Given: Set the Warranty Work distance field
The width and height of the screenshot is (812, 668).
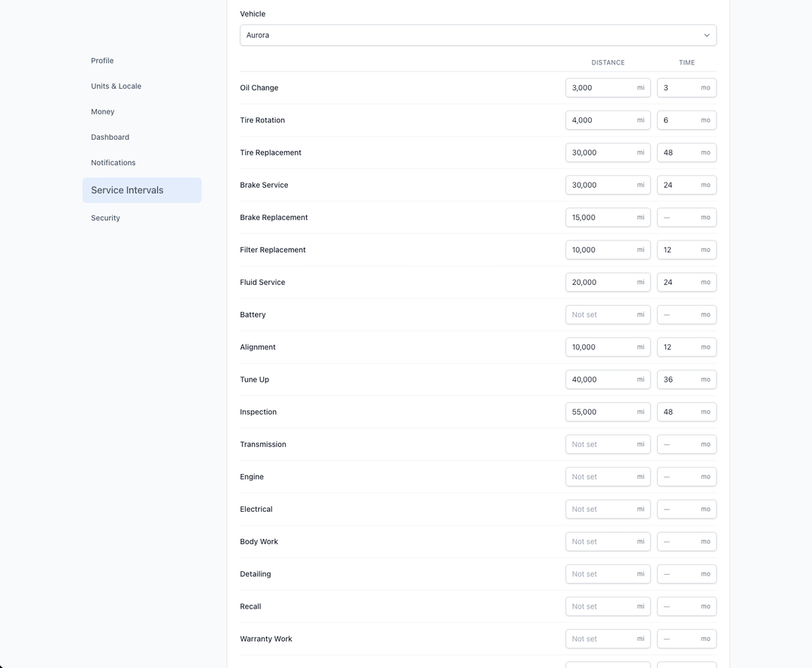Looking at the screenshot, I should pos(601,639).
